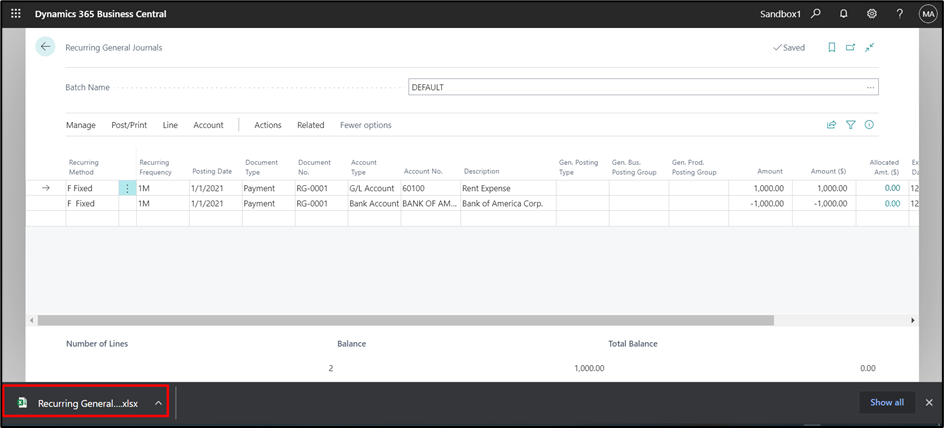
Task: Click account number 60100 cell
Action: tap(430, 188)
